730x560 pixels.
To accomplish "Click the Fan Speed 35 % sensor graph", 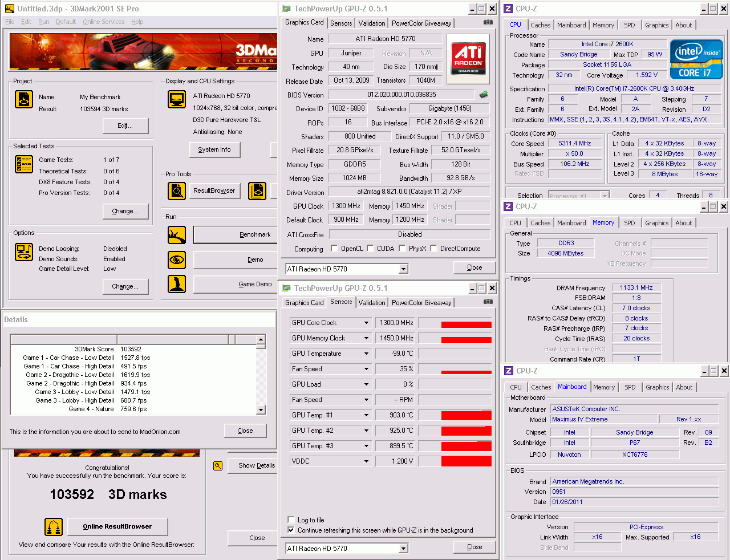I will 455,369.
